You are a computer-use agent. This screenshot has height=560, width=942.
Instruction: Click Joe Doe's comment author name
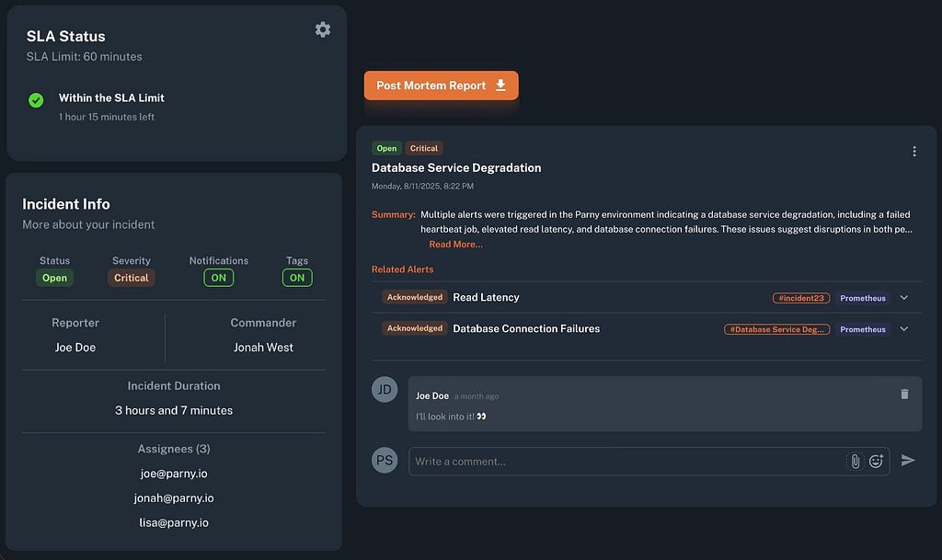432,396
